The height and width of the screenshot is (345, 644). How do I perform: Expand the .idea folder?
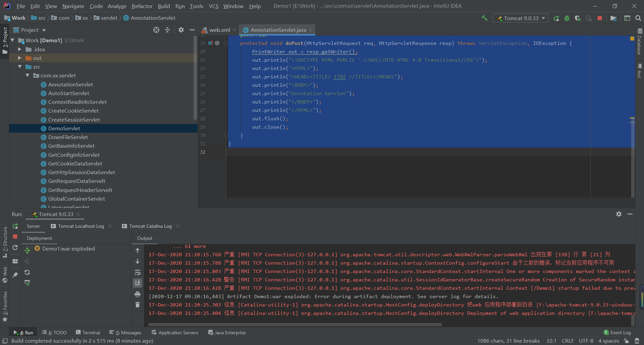(19, 49)
